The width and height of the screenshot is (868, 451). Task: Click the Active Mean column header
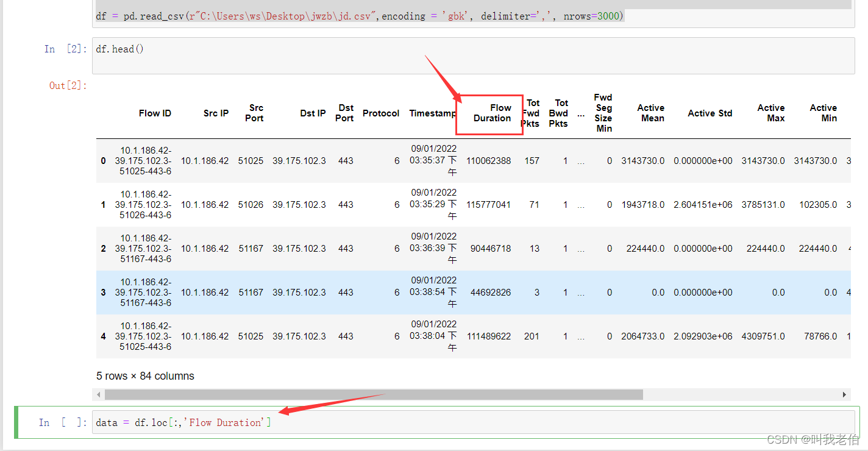click(x=651, y=113)
